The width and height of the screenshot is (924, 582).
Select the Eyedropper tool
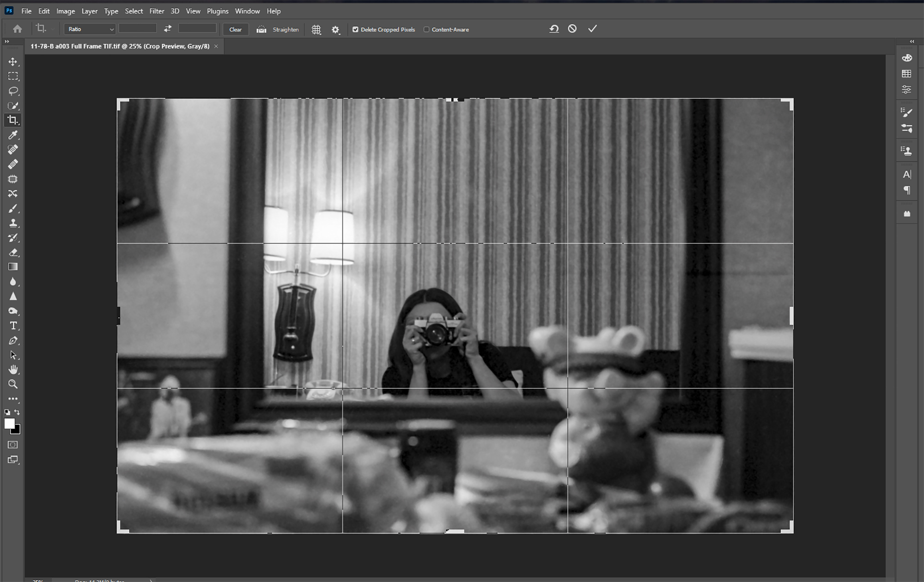[13, 135]
